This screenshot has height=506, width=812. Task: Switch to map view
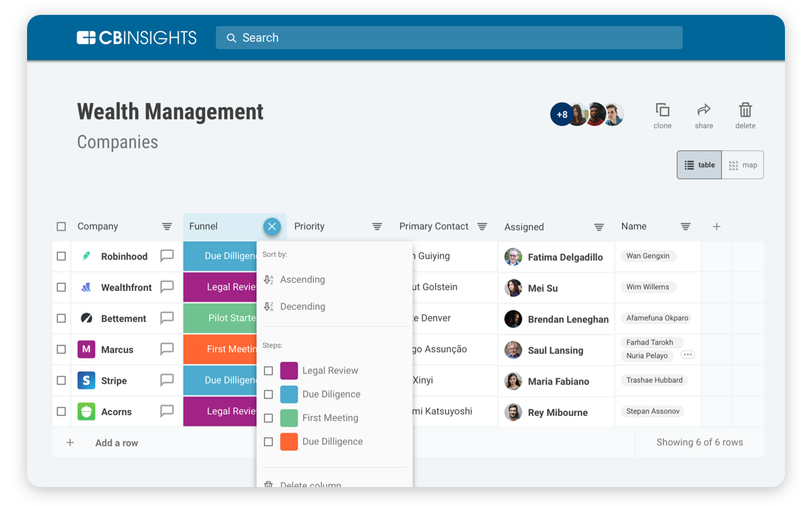(743, 165)
